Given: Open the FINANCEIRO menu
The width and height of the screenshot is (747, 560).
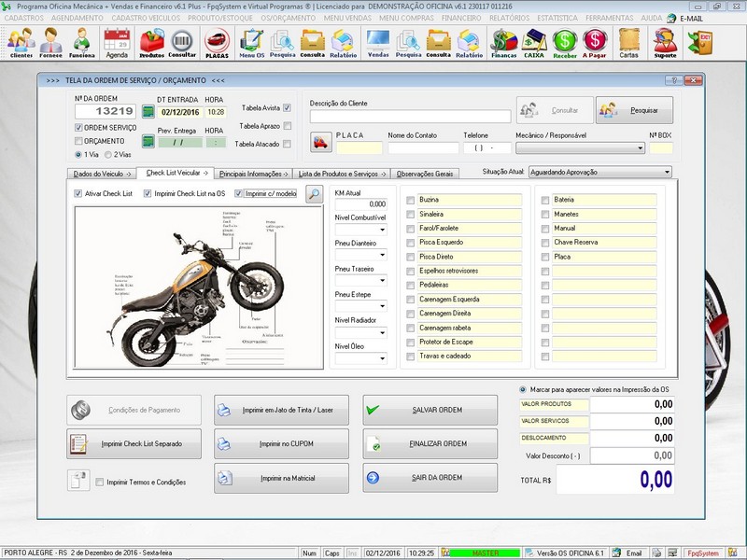Looking at the screenshot, I should [462, 18].
